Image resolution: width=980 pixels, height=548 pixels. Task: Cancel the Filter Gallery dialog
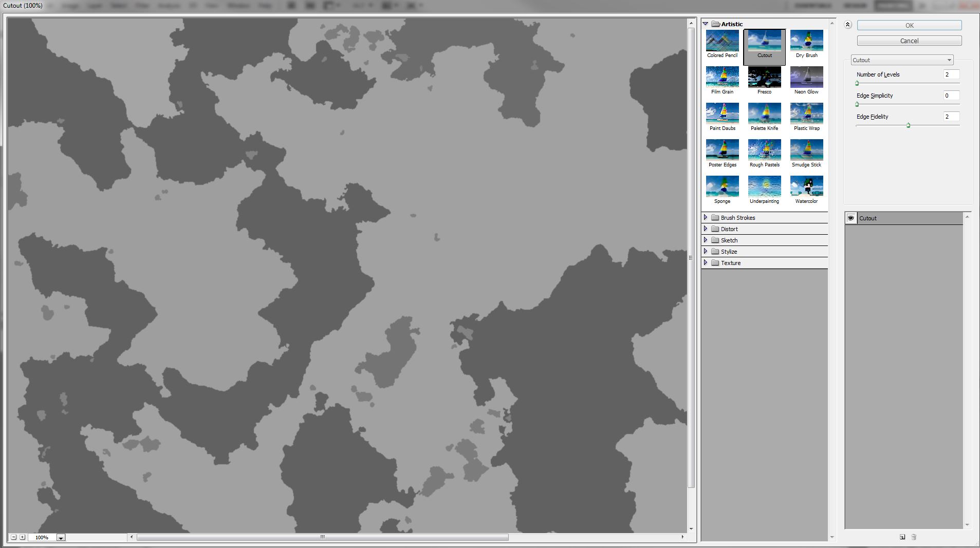[909, 41]
